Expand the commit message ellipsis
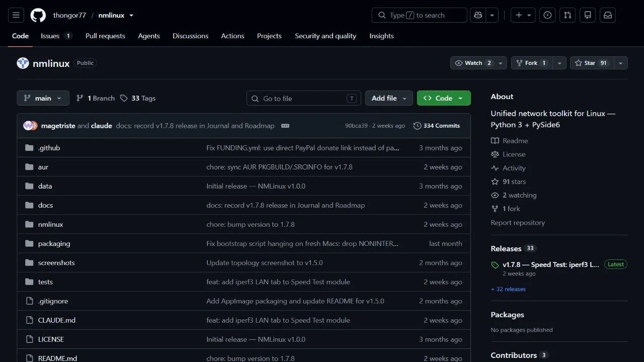Viewport: 644px width, 362px height. 285,126
